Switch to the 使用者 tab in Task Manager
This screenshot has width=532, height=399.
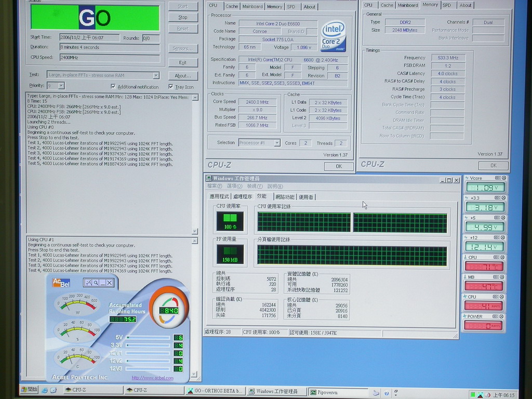tap(307, 197)
